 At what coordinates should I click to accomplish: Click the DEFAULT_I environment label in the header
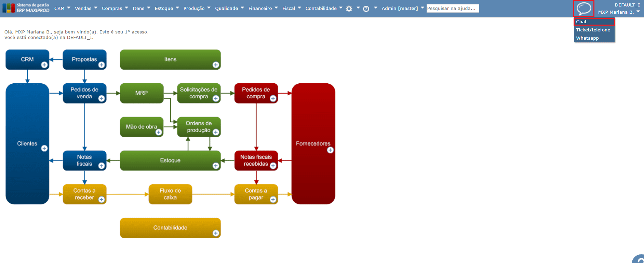pyautogui.click(x=627, y=5)
